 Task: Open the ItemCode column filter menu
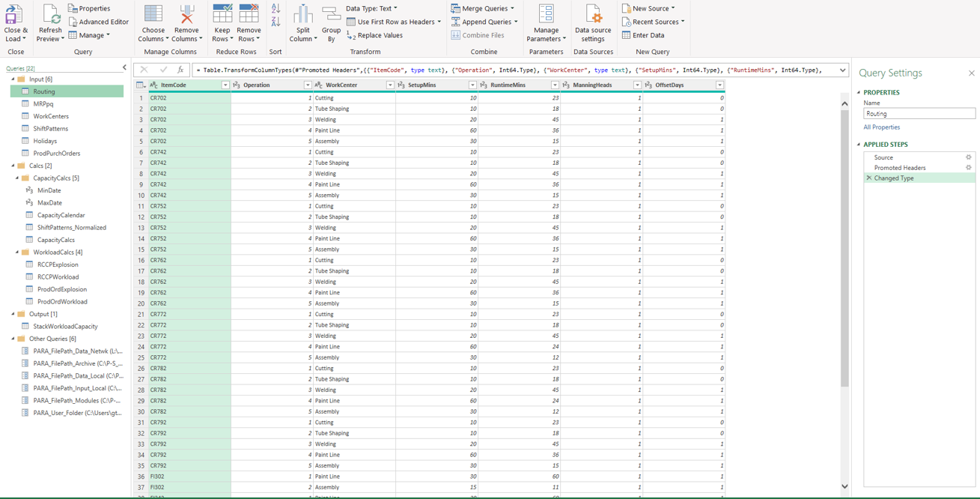click(x=226, y=85)
